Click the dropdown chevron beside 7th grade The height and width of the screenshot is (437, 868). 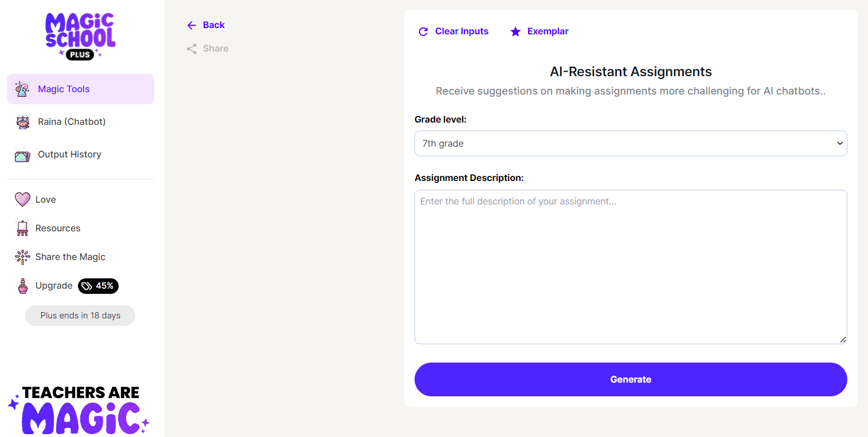click(x=840, y=144)
